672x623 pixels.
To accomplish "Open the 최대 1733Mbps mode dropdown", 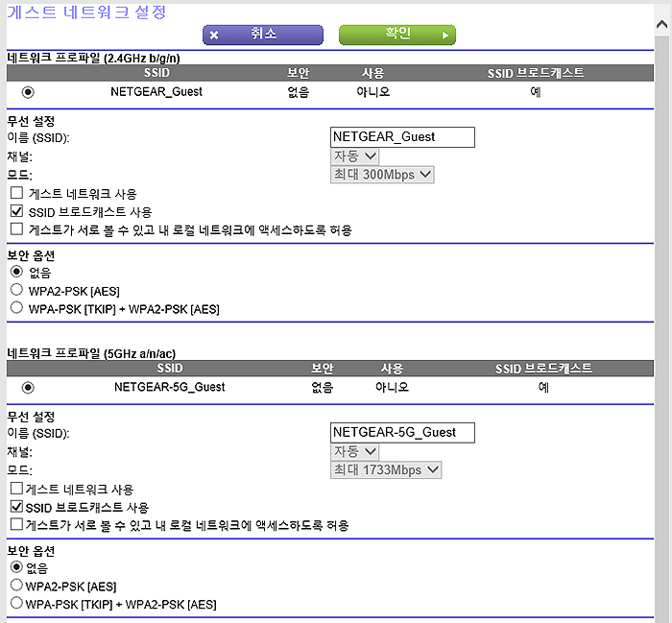I will coord(386,470).
